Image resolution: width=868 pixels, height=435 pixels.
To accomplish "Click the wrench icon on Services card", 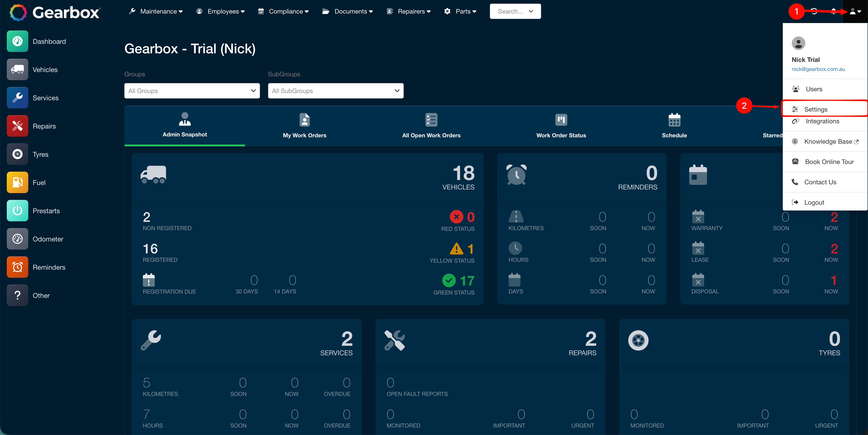I will tap(151, 340).
